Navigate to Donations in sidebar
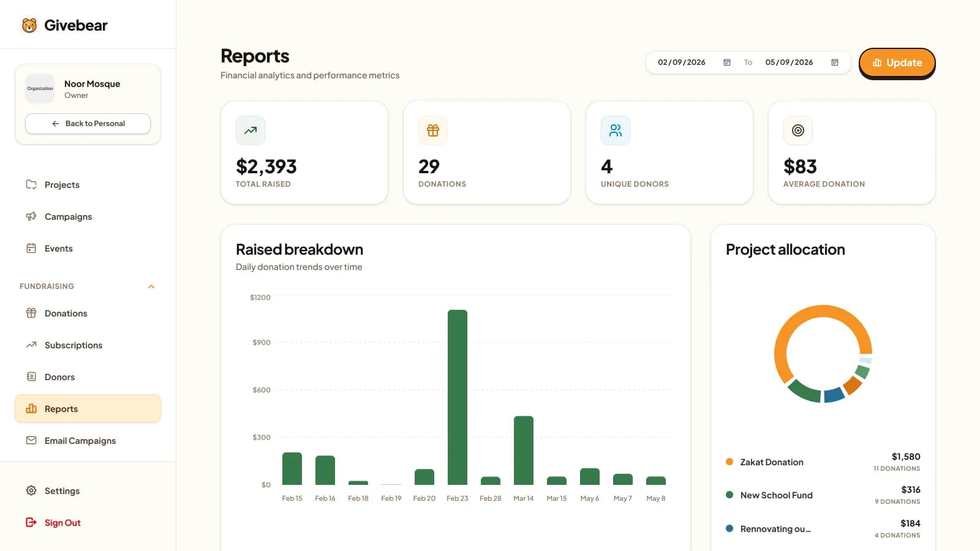This screenshot has width=980, height=551. point(88,313)
